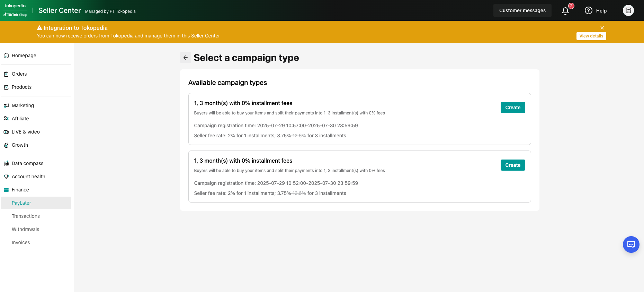Screen dimensions: 644x292
Task: Dismiss the Tokopedia integration banner
Action: coord(602,28)
